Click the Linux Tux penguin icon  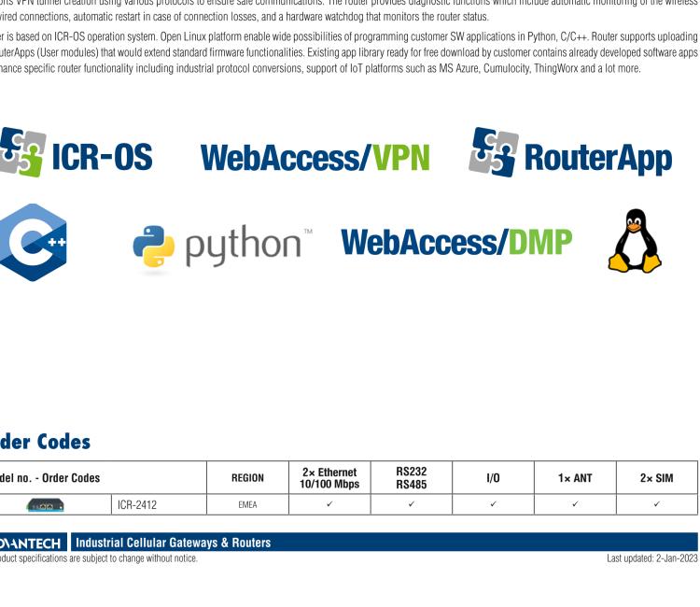point(635,241)
